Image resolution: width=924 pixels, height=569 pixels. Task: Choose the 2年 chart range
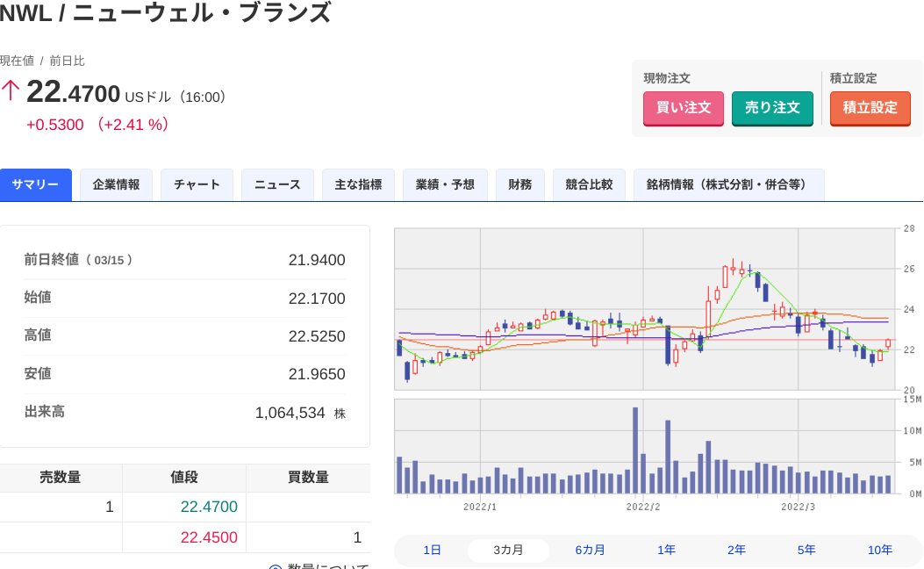coord(736,551)
